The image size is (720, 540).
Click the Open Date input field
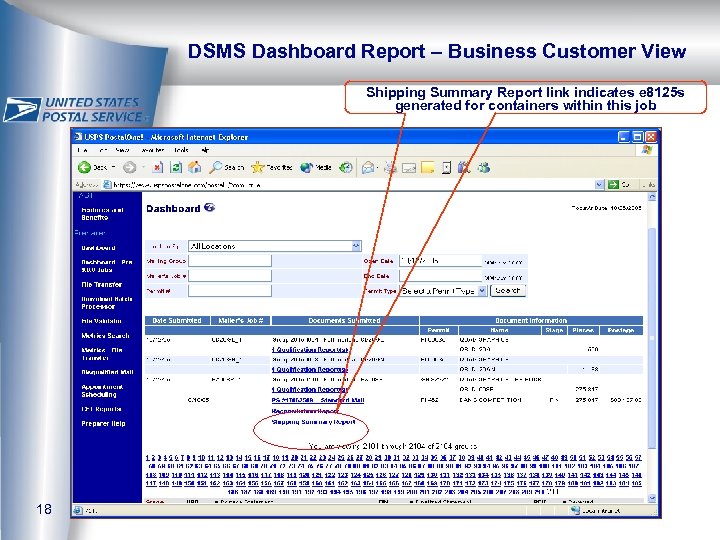[440, 261]
